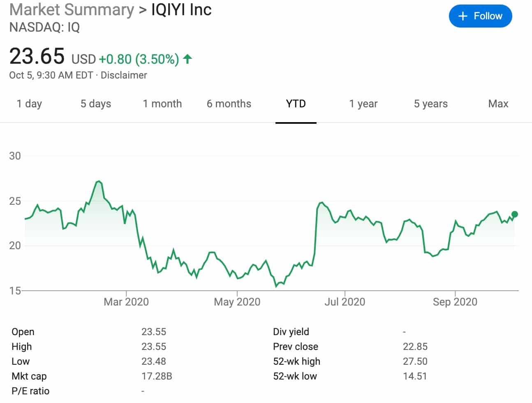Open the 5 years chart range
Viewport: 532px width, 403px height.
[x=430, y=104]
